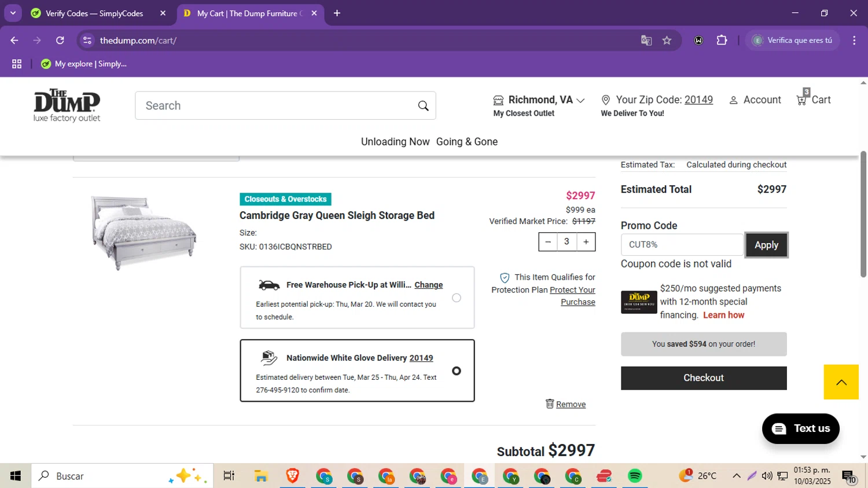Open the Cart icon with 3 items
This screenshot has width=868, height=488.
(x=813, y=98)
